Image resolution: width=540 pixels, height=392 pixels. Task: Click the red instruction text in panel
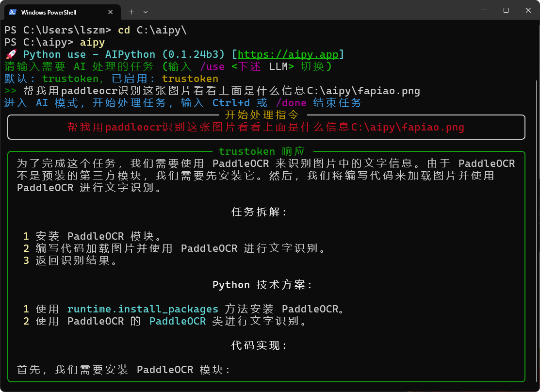pos(265,127)
